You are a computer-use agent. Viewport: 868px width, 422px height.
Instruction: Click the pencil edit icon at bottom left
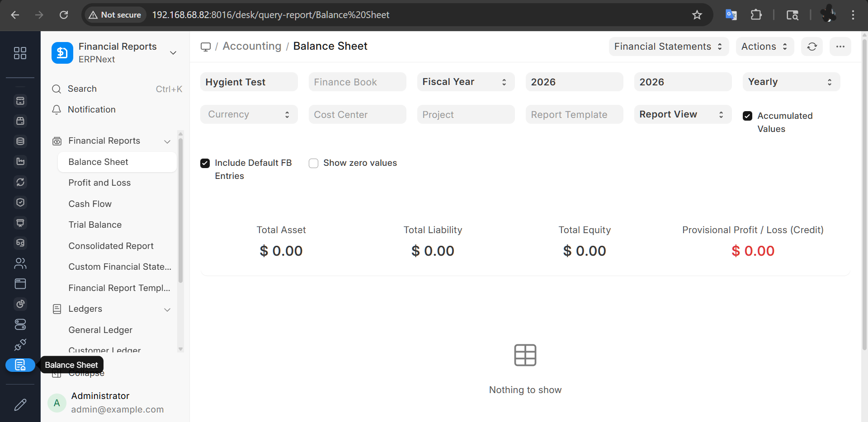click(20, 404)
